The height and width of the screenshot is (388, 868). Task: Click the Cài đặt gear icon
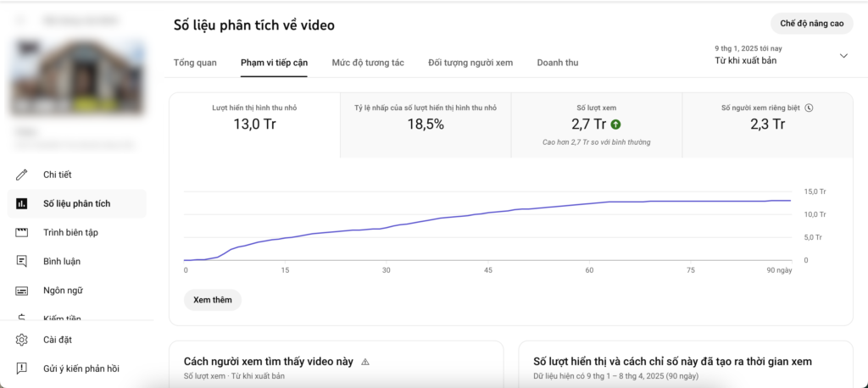(x=23, y=340)
